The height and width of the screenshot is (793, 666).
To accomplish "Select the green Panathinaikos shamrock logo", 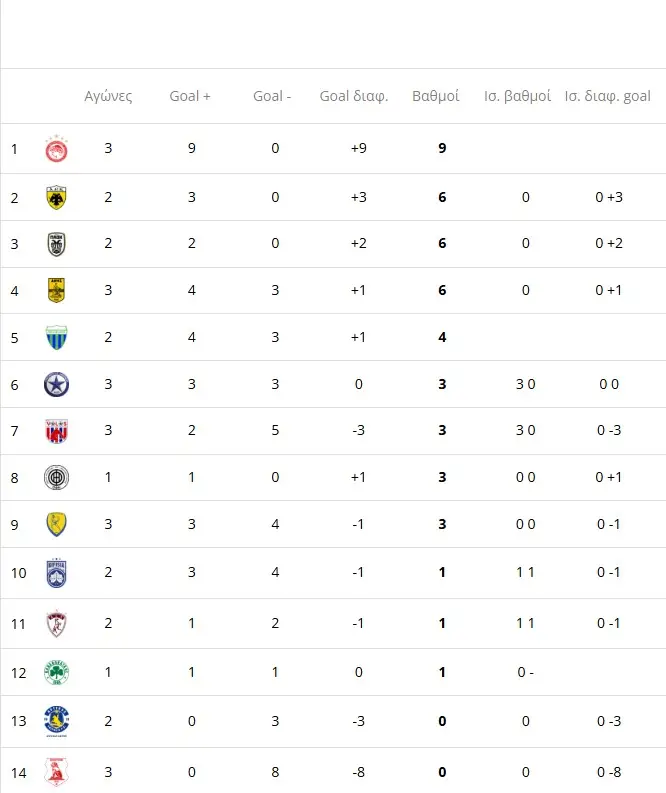I will [56, 672].
